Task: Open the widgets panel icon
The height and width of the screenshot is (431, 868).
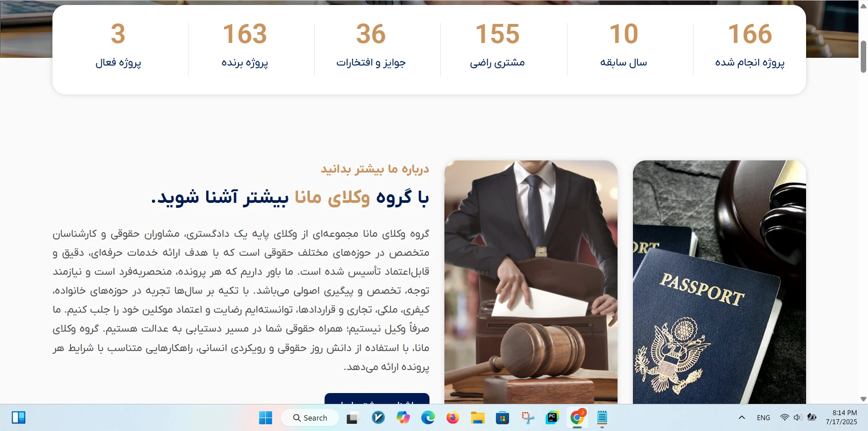Action: pos(19,417)
